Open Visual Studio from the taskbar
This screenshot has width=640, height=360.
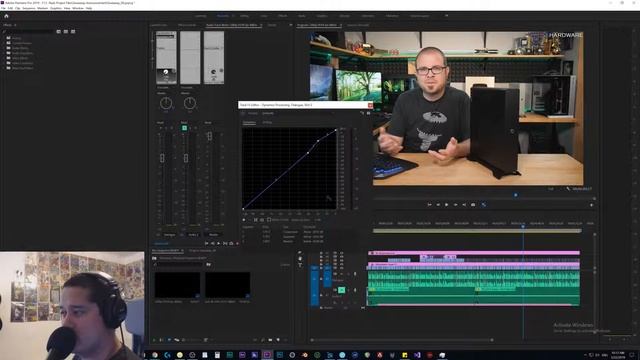coord(417,355)
